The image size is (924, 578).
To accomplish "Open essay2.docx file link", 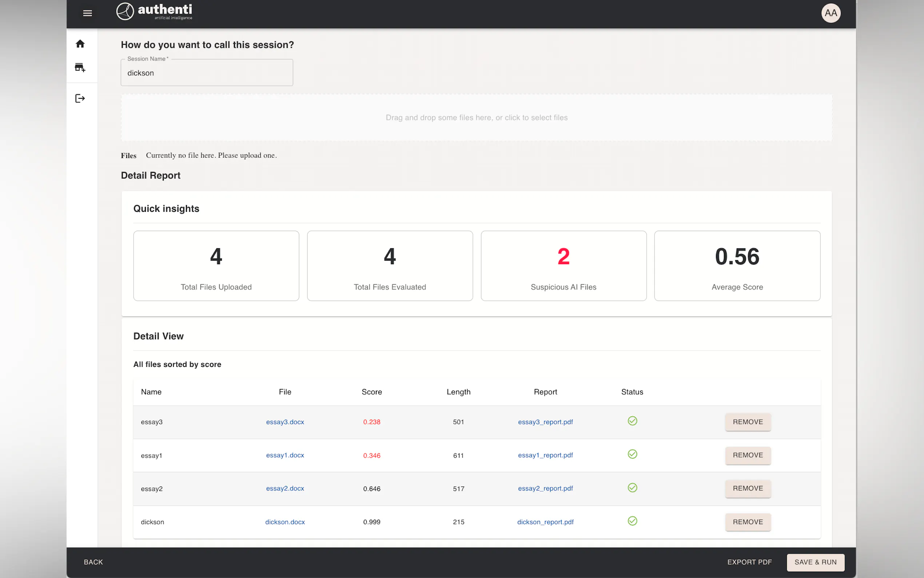I will coord(285,488).
